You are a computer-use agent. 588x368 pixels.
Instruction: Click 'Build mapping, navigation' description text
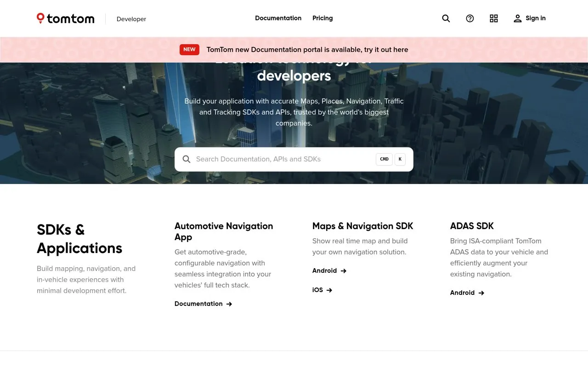tap(86, 280)
